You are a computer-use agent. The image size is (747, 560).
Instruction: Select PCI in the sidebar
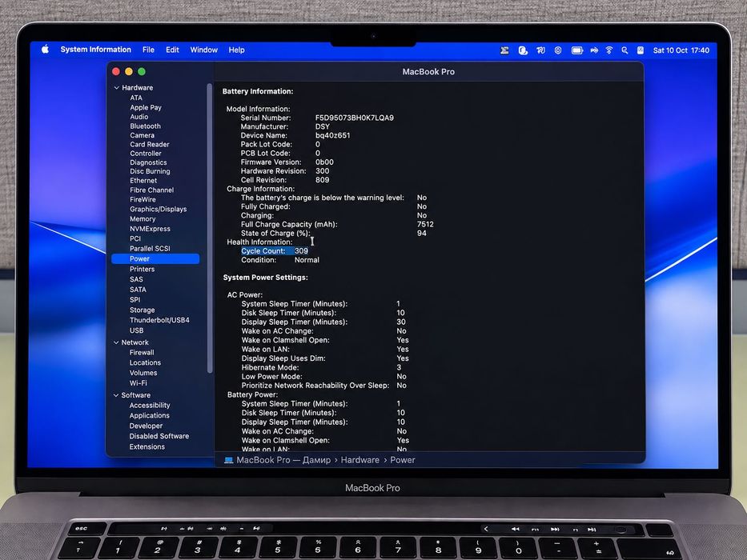pyautogui.click(x=135, y=238)
